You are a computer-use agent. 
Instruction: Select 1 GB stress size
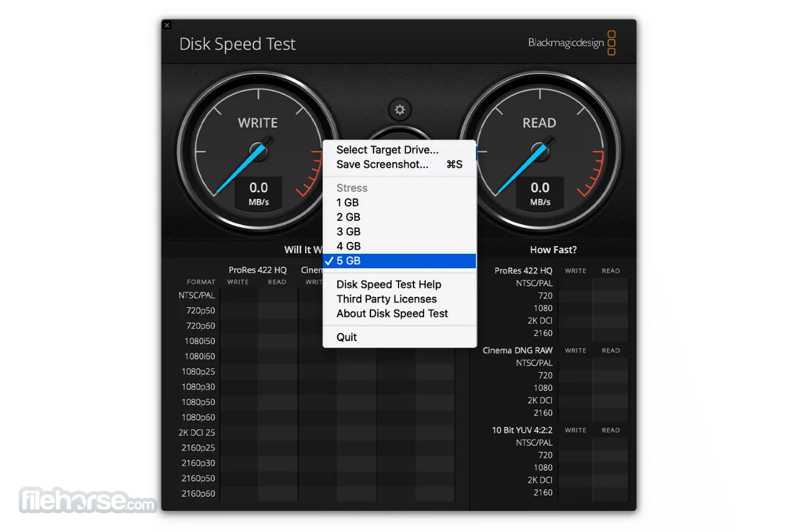pyautogui.click(x=399, y=203)
